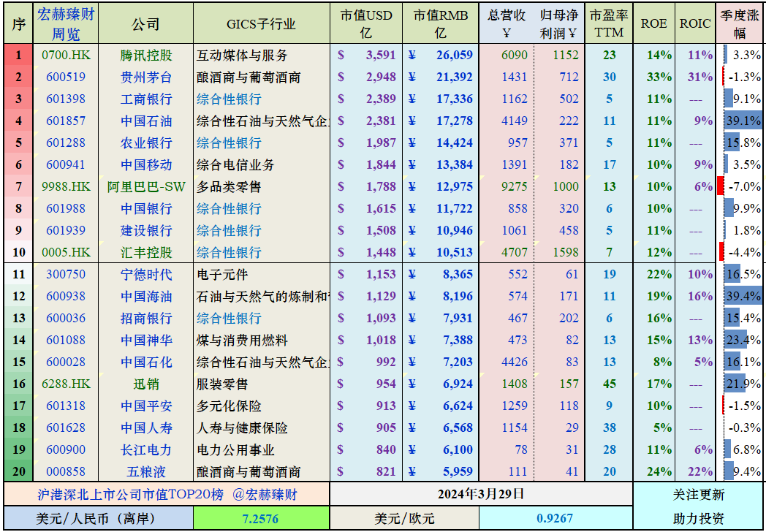Click USD market cap 3,591

tap(381, 56)
